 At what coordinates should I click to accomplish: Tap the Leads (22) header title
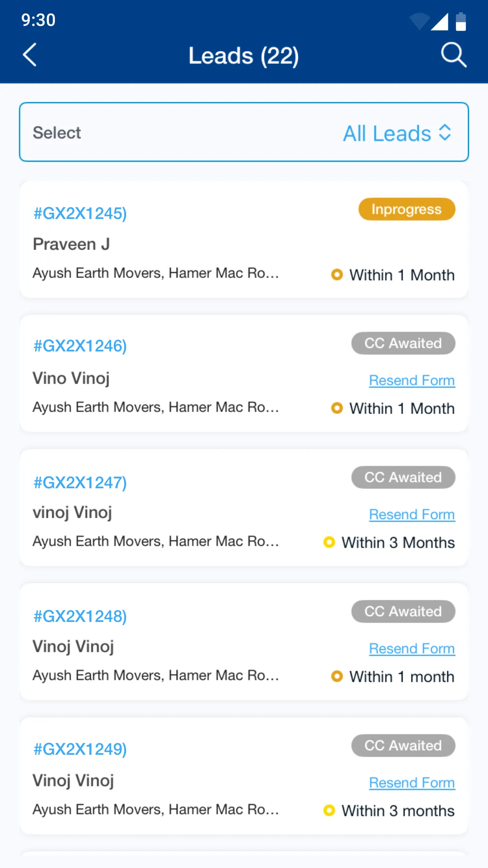click(244, 55)
